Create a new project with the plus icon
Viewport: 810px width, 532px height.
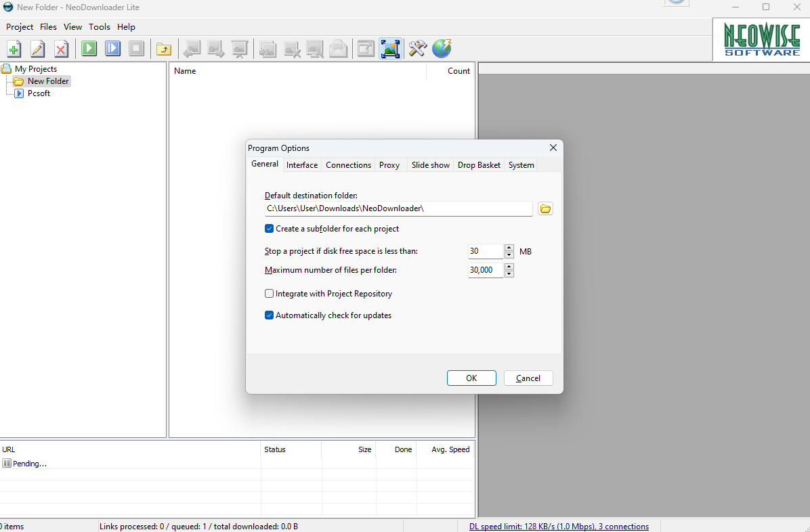click(14, 48)
